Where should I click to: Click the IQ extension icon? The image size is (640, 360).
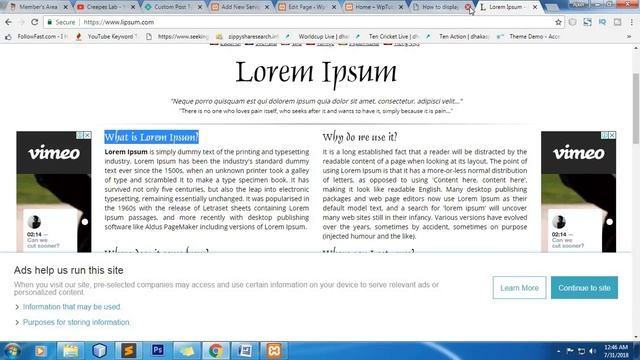[x=602, y=22]
